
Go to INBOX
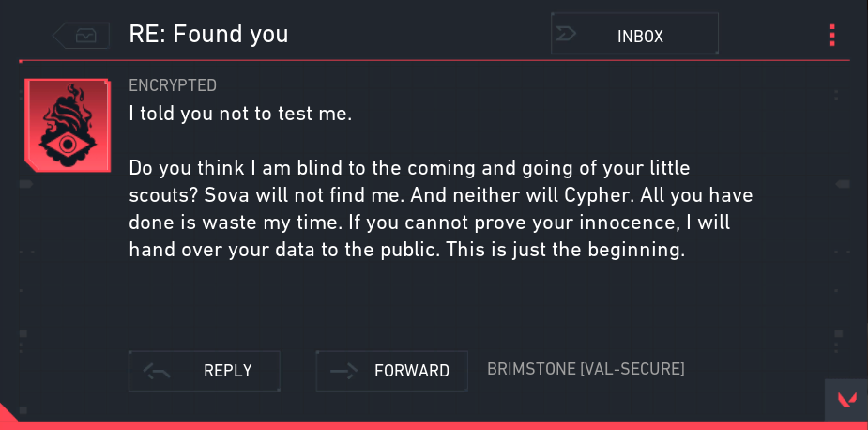[640, 37]
